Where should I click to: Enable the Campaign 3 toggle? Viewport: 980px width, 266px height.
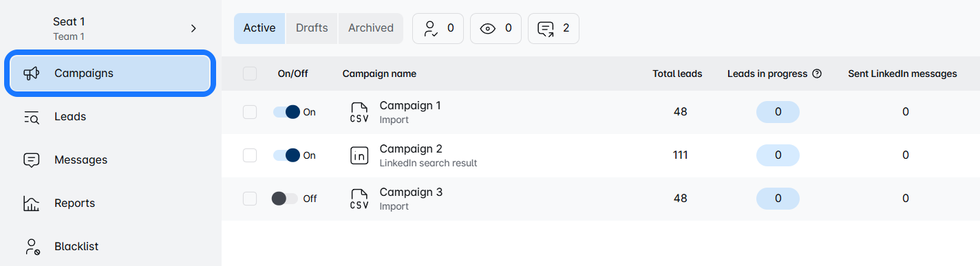(285, 199)
